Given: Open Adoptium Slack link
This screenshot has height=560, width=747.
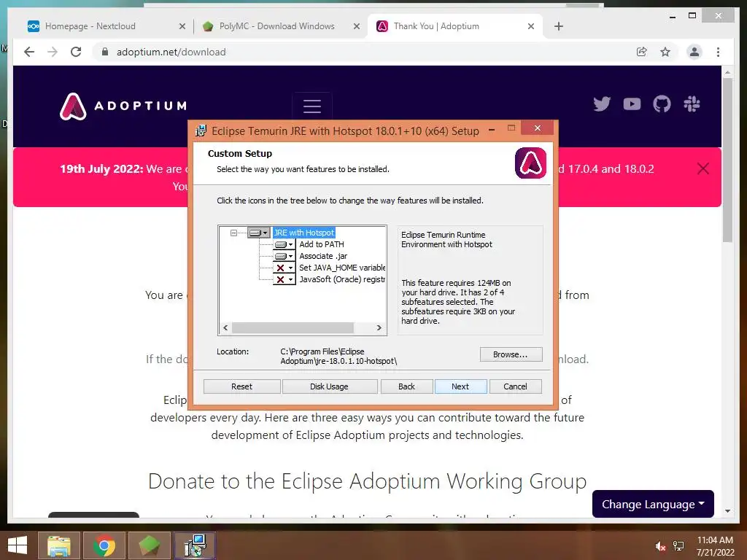Looking at the screenshot, I should click(x=692, y=104).
